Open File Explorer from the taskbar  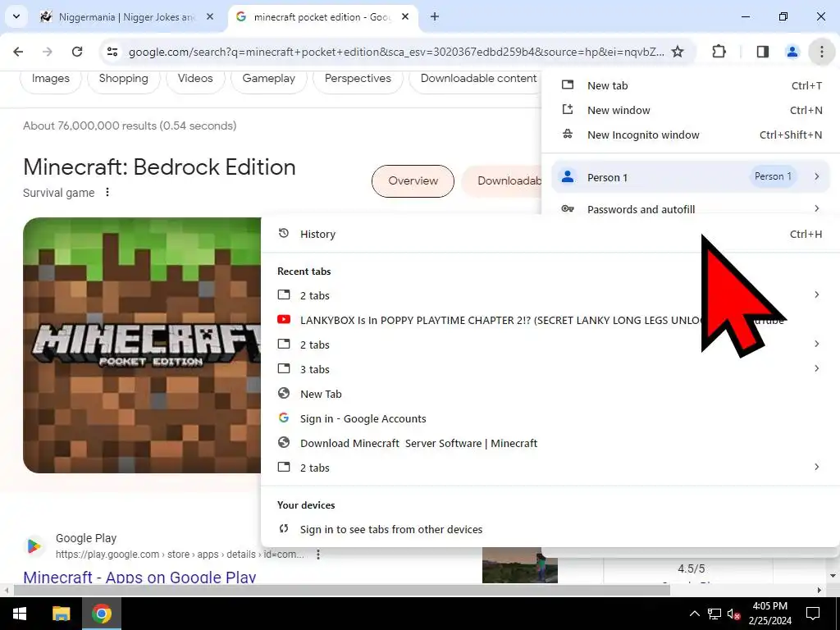[x=61, y=614]
